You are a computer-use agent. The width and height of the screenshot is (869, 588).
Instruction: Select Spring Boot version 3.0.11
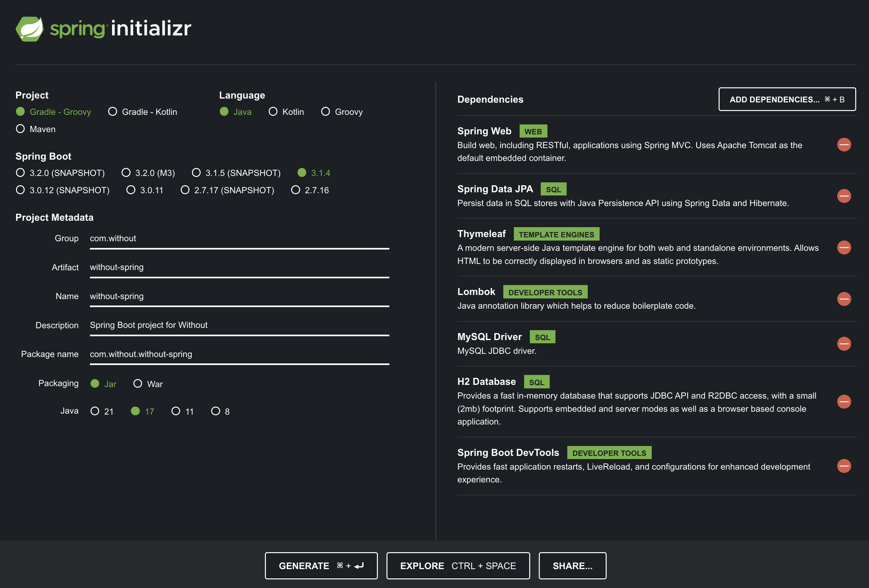click(131, 190)
